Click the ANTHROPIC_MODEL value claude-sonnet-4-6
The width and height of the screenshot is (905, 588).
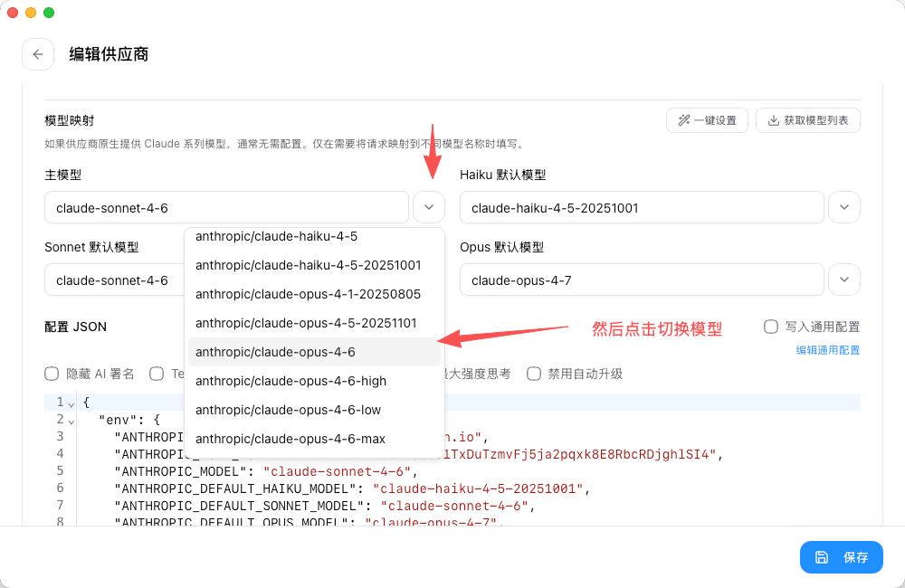pos(337,471)
